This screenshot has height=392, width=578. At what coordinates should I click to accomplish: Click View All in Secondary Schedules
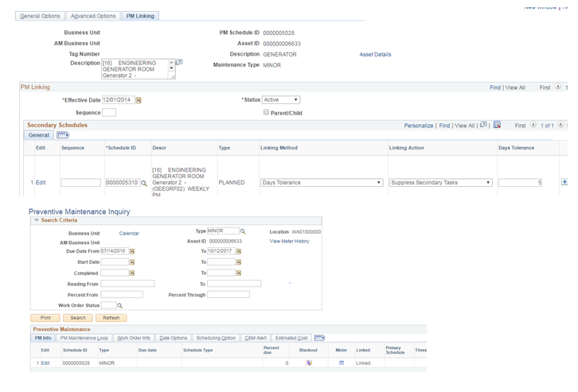pyautogui.click(x=464, y=126)
